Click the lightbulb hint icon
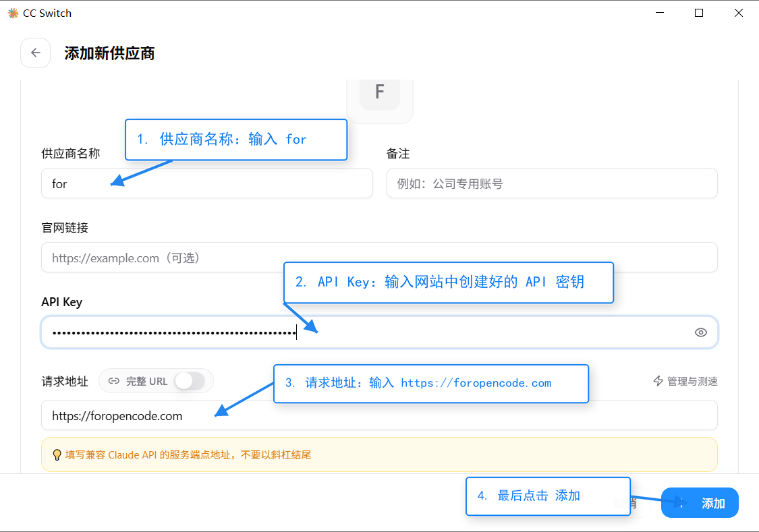 (x=57, y=454)
